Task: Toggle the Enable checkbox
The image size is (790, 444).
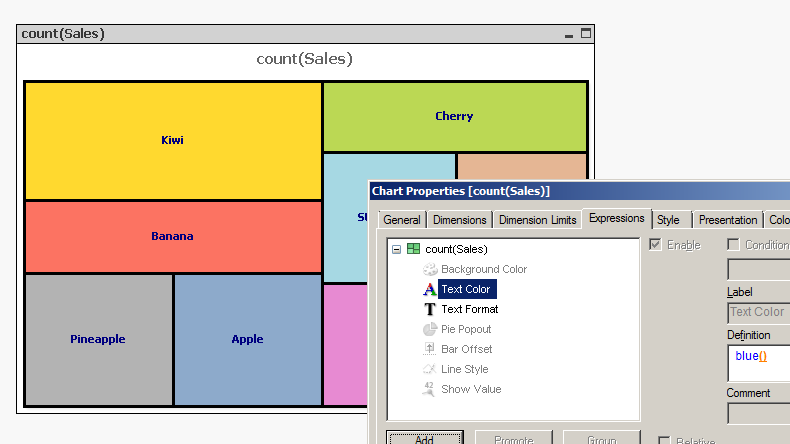Action: point(655,245)
